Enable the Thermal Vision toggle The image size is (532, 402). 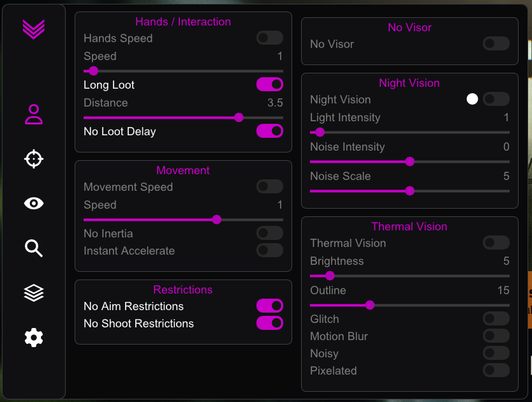click(x=496, y=242)
